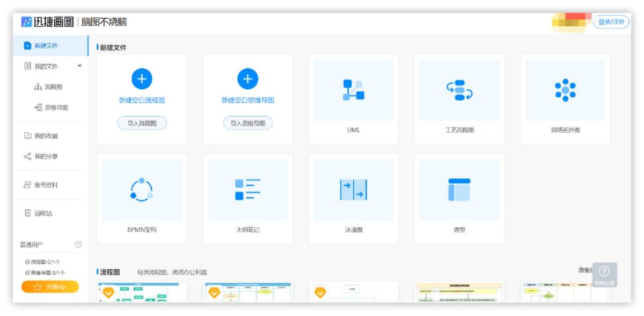This screenshot has height=316, width=644.
Task: Open the BPMN架构 template icon
Action: pos(142,189)
